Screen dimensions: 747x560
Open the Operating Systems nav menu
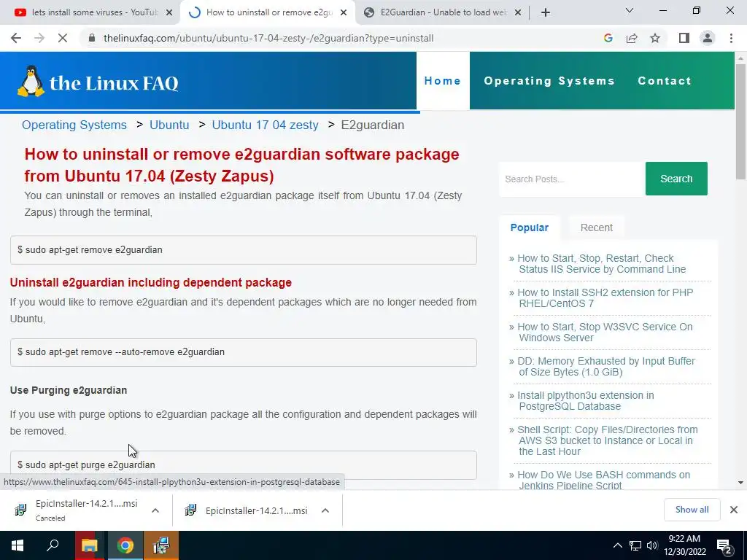click(x=549, y=81)
